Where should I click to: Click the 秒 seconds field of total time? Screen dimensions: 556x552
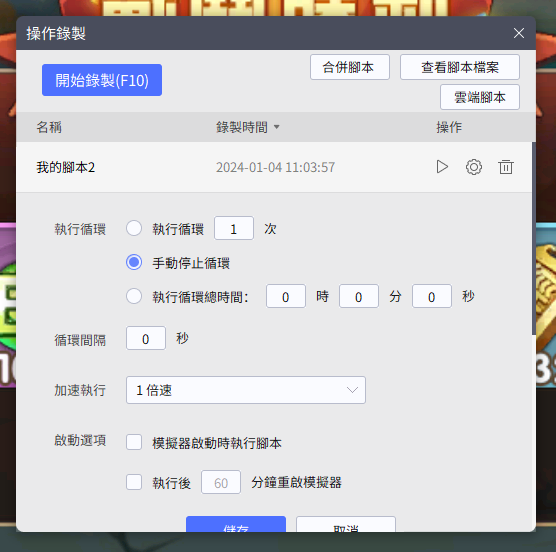432,296
